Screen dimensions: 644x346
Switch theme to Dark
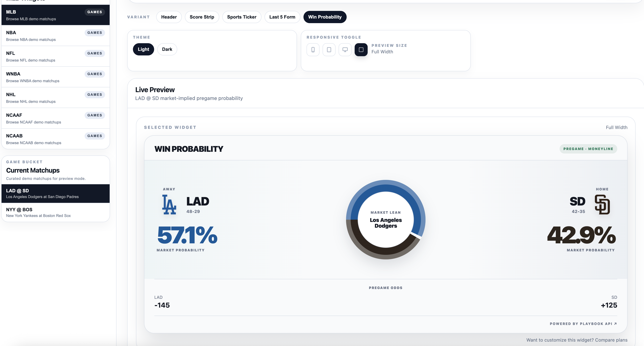(x=167, y=49)
